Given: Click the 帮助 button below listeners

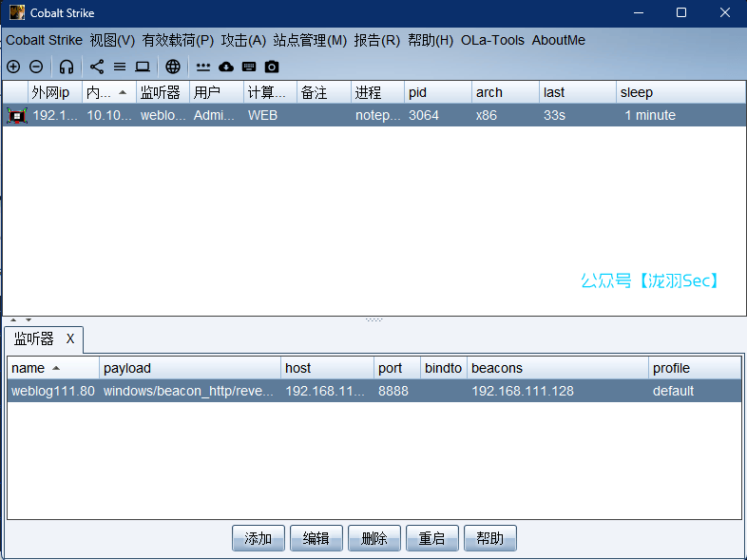Looking at the screenshot, I should (x=490, y=538).
